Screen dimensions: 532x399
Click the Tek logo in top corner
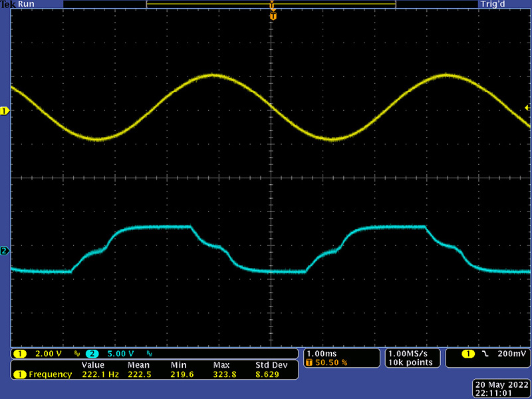[x=7, y=4]
